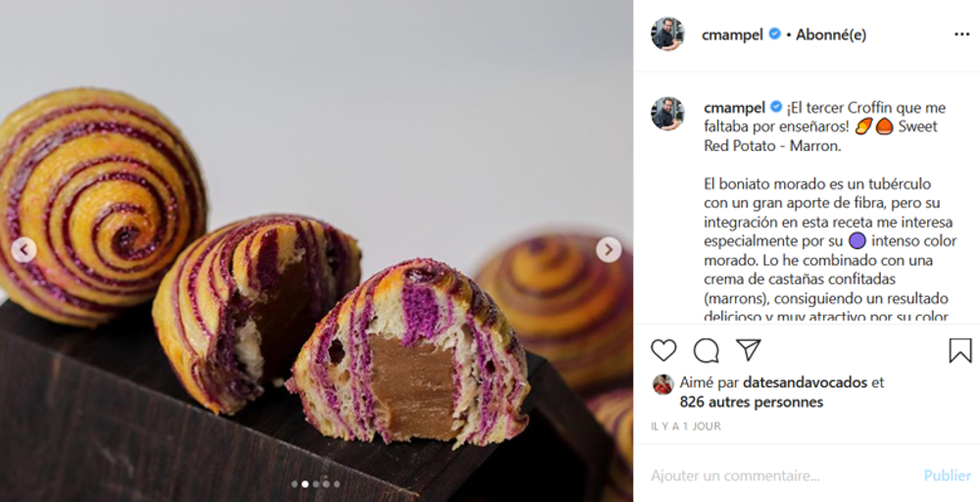Go to previous photo with left arrow
This screenshot has height=502, width=980.
point(24,250)
